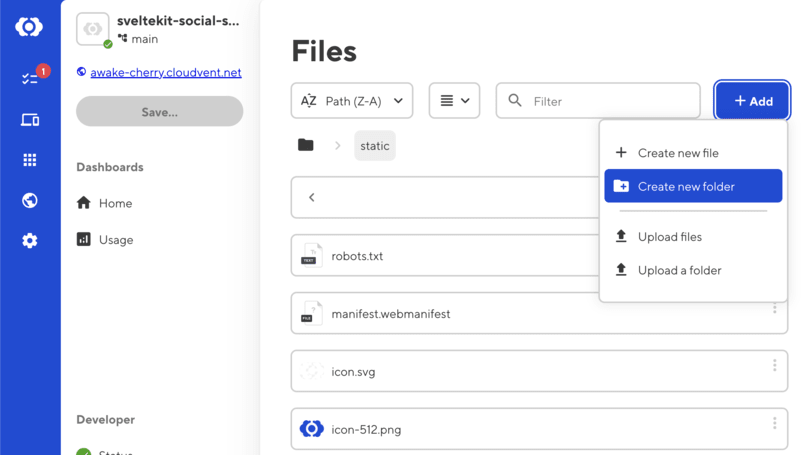The width and height of the screenshot is (808, 455).
Task: Open options menu for icon.svg
Action: [x=775, y=365]
